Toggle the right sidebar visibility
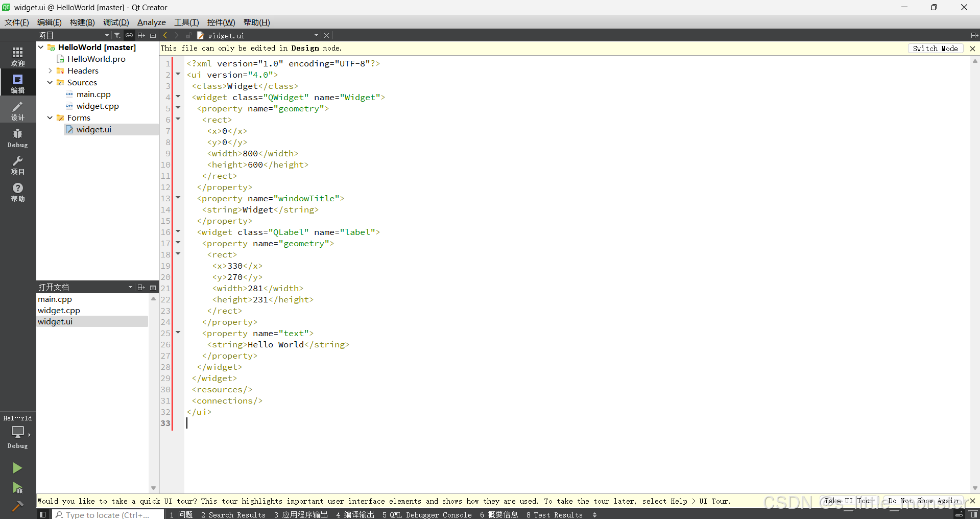Screen dimensions: 980x519 click(974, 514)
